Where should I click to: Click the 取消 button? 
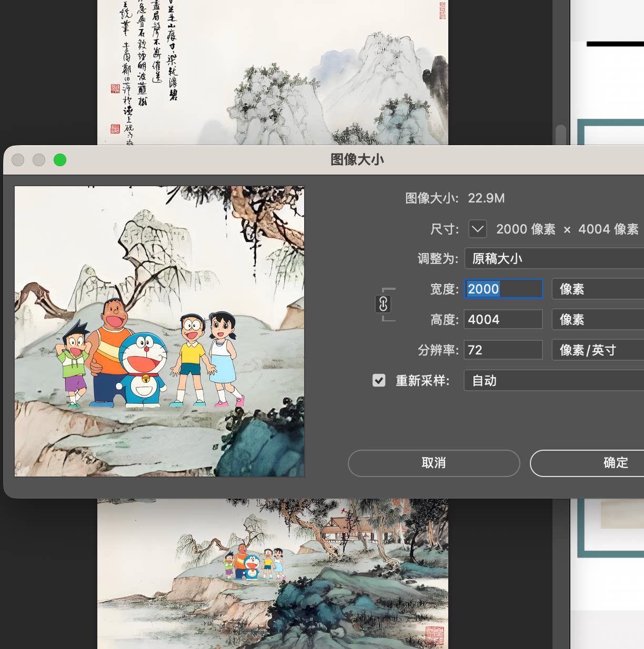[x=434, y=463]
